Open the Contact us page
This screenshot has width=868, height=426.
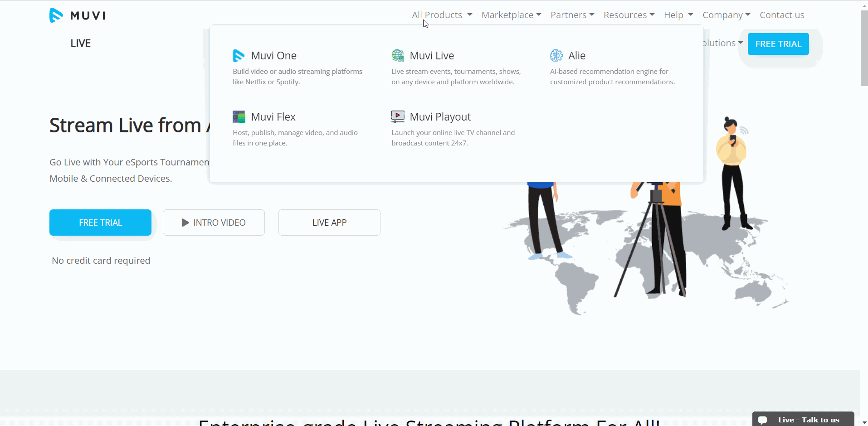point(782,15)
